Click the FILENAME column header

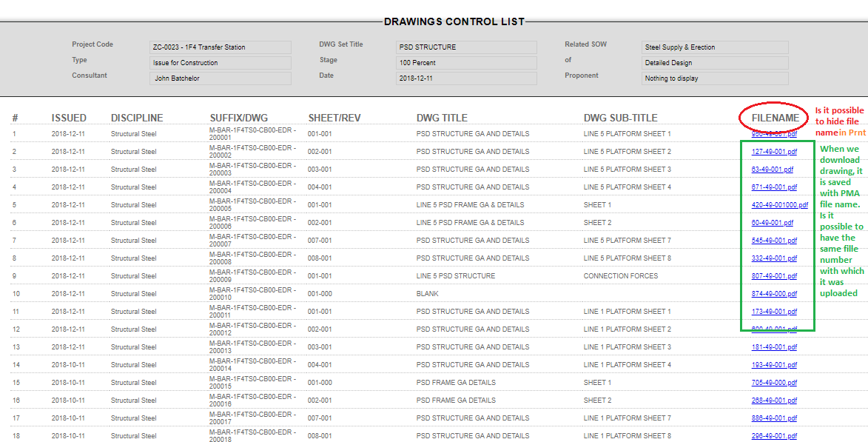(775, 118)
